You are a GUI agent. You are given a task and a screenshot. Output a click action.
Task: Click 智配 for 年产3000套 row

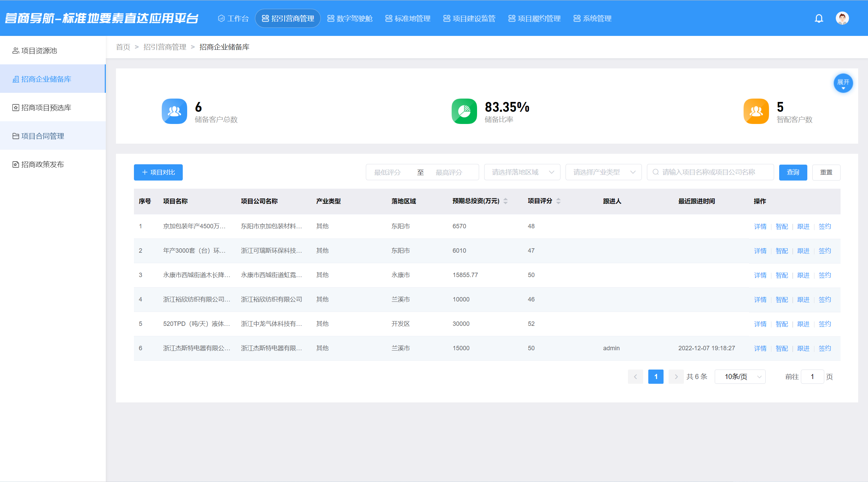(782, 251)
